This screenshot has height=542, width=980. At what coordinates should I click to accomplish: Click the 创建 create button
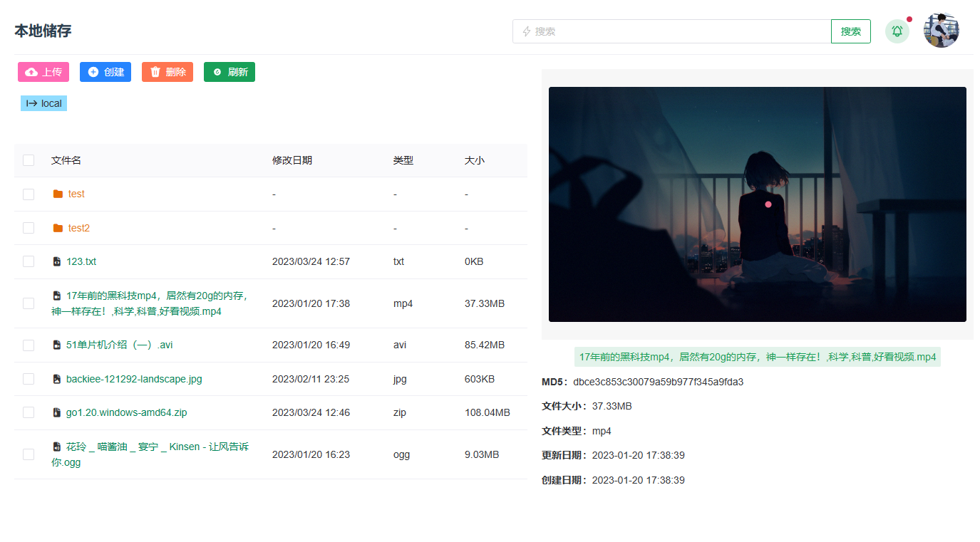pos(105,72)
